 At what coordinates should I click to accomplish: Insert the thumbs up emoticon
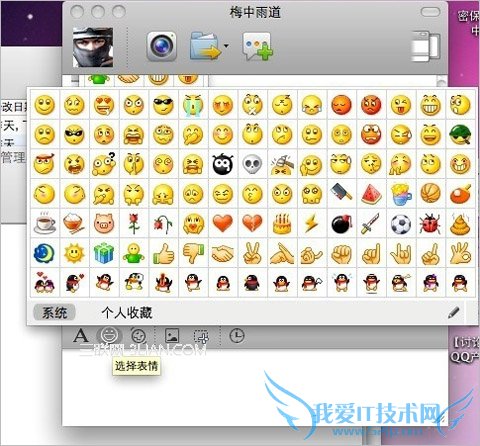click(163, 254)
